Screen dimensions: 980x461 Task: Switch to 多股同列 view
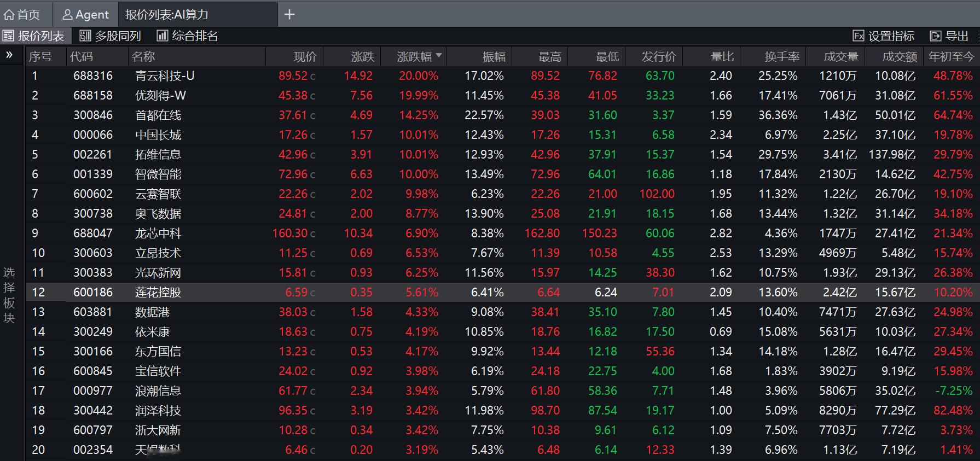111,36
